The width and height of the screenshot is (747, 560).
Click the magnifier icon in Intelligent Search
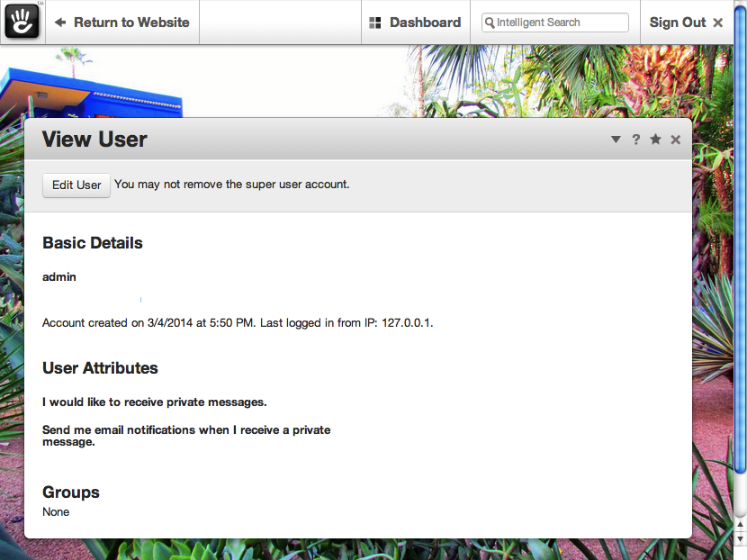(x=490, y=23)
